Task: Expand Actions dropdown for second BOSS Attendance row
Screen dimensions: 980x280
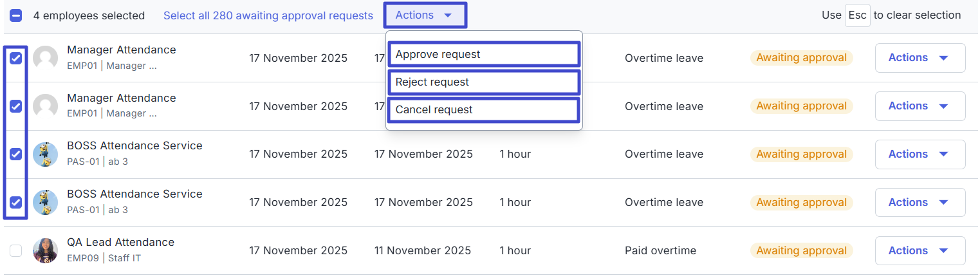Action: pos(920,202)
